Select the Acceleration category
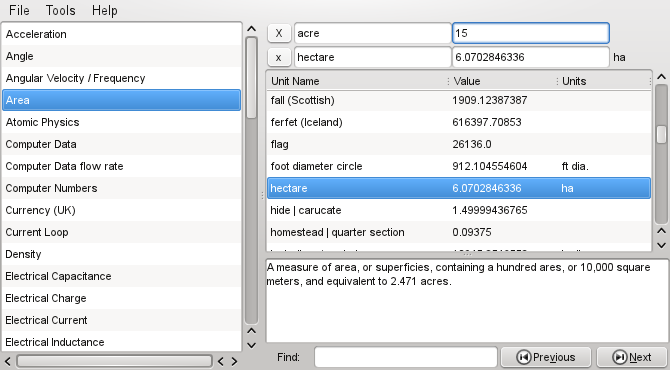 [x=121, y=34]
